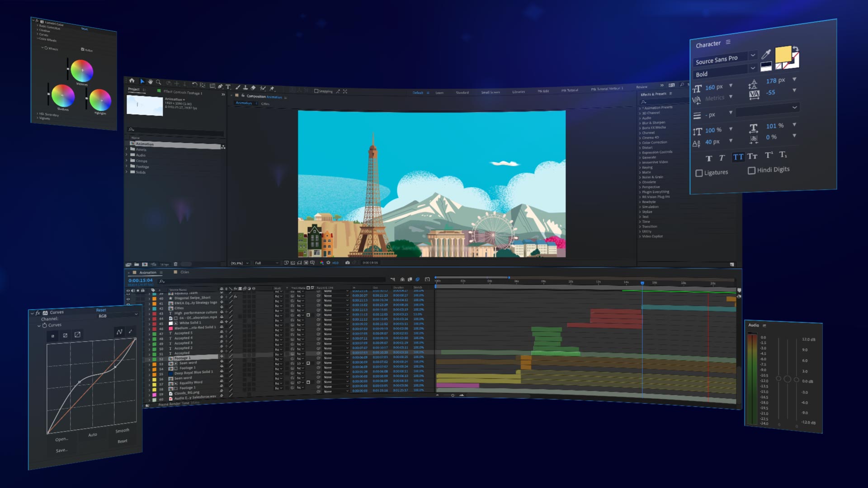Select the Horizontal Type tool

(228, 87)
